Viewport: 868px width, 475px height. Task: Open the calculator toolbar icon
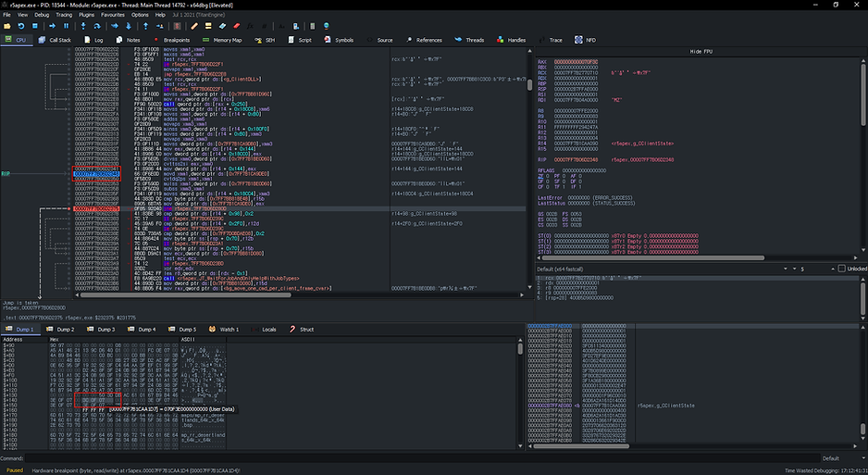point(312,26)
